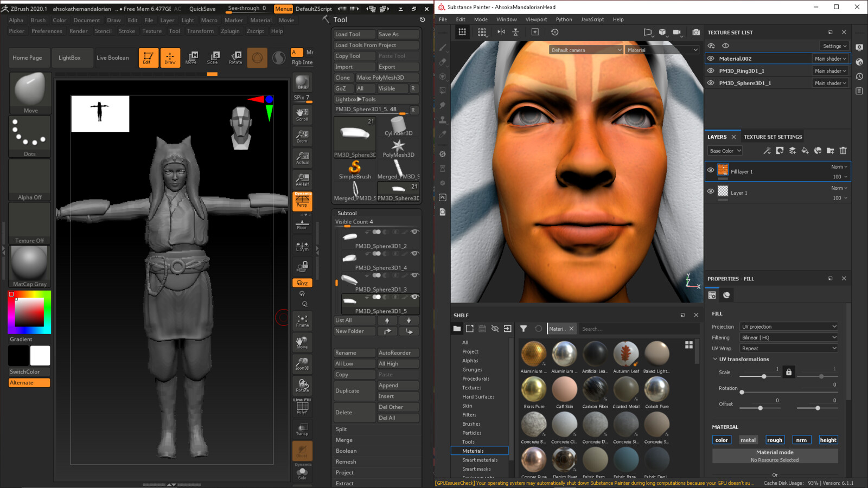Screen dimensions: 868x488
Task: Click the Scroll canvas icon
Action: pos(302,114)
